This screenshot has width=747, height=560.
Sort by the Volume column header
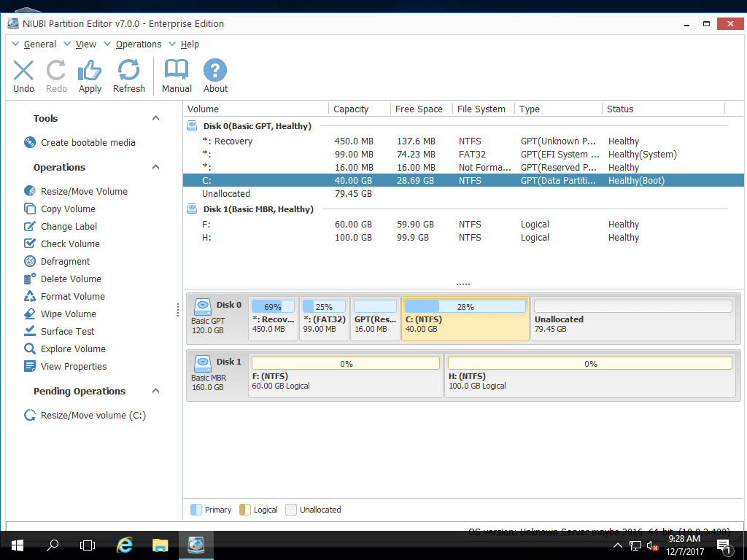coord(256,109)
